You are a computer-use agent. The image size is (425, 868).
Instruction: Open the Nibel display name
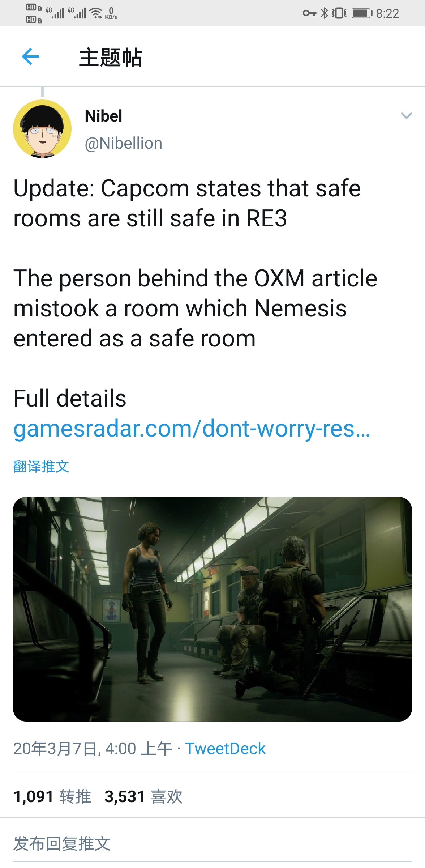[x=103, y=116]
